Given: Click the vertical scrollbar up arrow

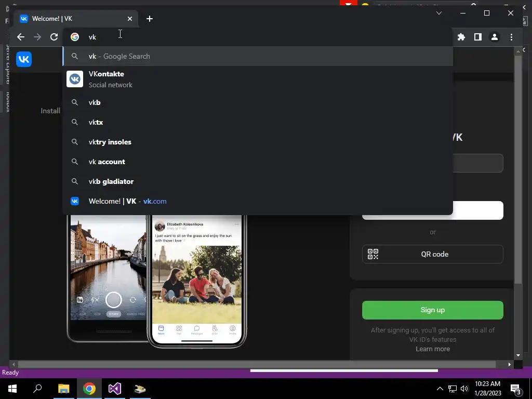Looking at the screenshot, I should pyautogui.click(x=518, y=51).
